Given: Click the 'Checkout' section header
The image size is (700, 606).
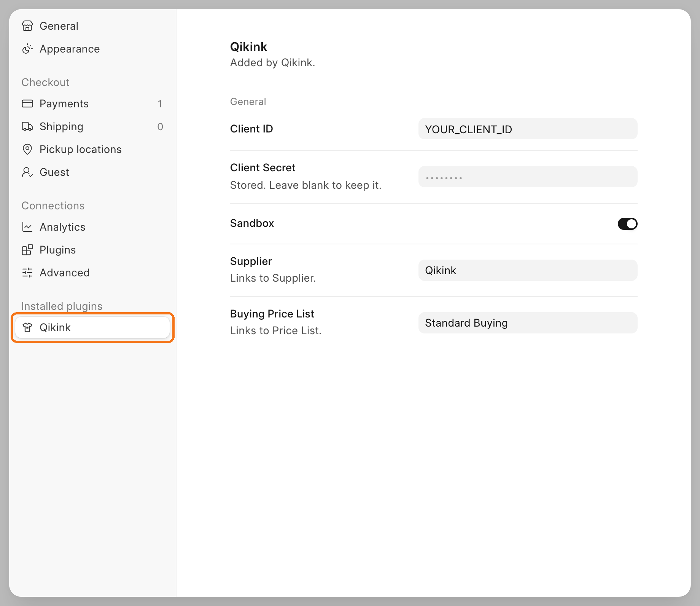Looking at the screenshot, I should tap(45, 82).
